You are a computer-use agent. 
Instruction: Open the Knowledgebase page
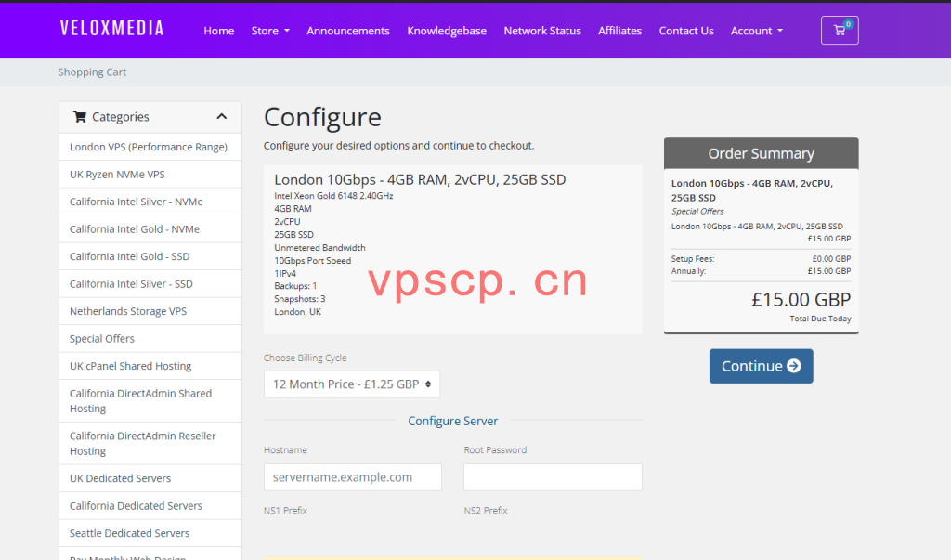[x=447, y=31]
